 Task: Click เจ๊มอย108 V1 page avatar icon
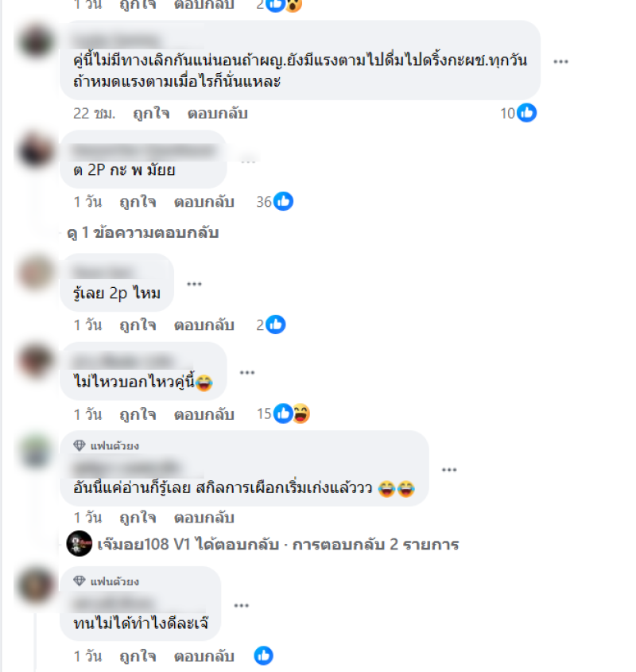pos(79,543)
